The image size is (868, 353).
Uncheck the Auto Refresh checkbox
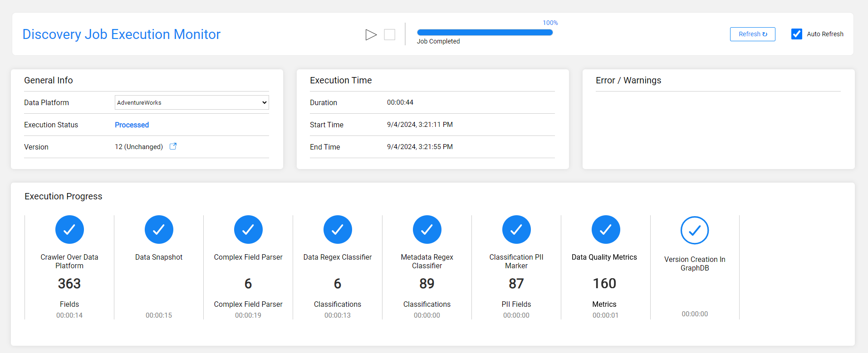pos(797,34)
